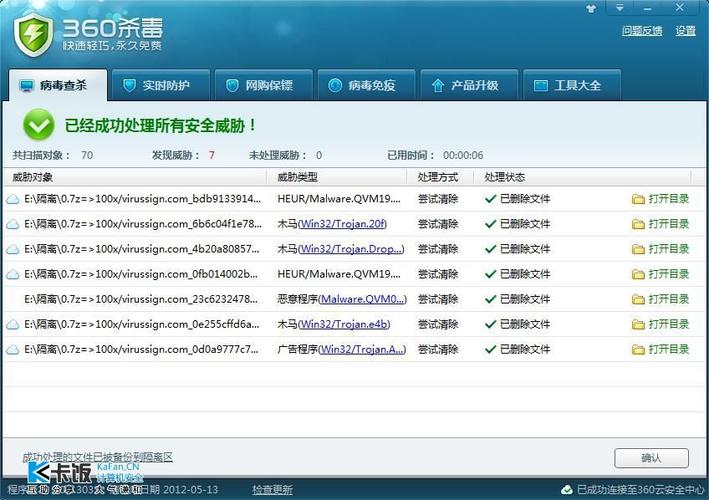This screenshot has height=500, width=709.
Task: Open the Malware.QVM0... threat link
Action: (x=363, y=299)
